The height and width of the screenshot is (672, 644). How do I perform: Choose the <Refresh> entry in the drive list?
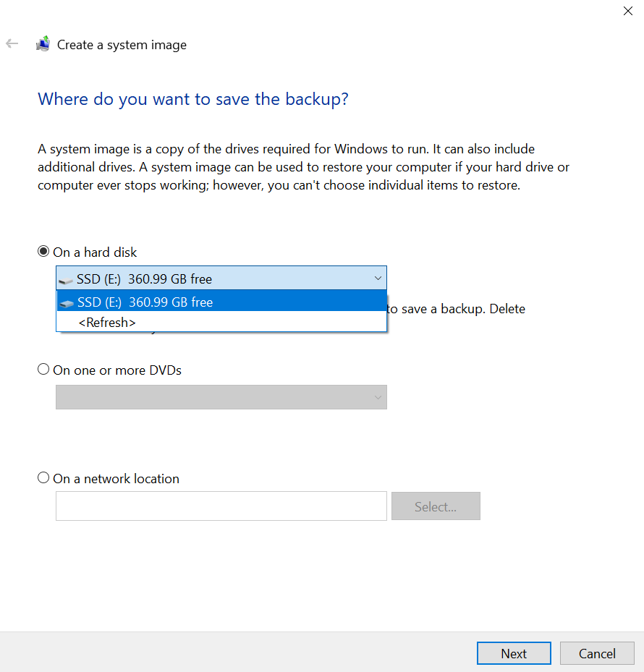(221, 322)
